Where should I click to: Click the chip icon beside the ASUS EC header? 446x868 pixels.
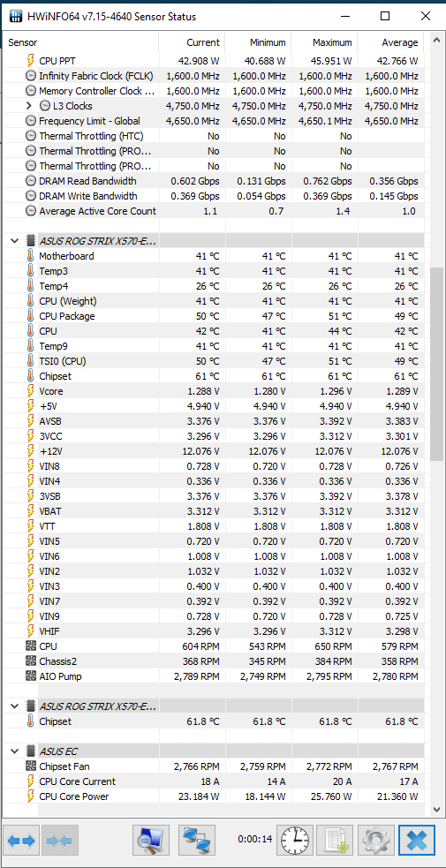pos(30,751)
